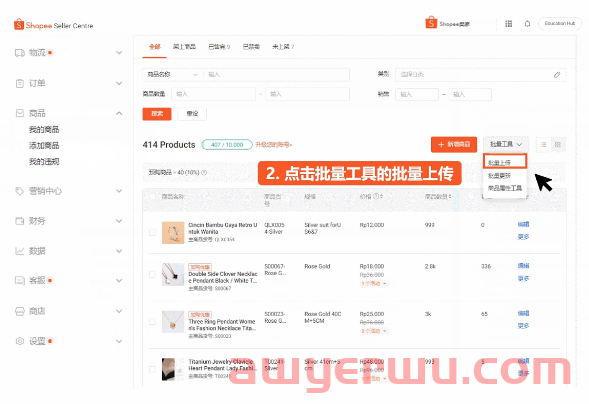Click the 物流 truck icon in sidebar
589x404 pixels.
click(x=20, y=53)
